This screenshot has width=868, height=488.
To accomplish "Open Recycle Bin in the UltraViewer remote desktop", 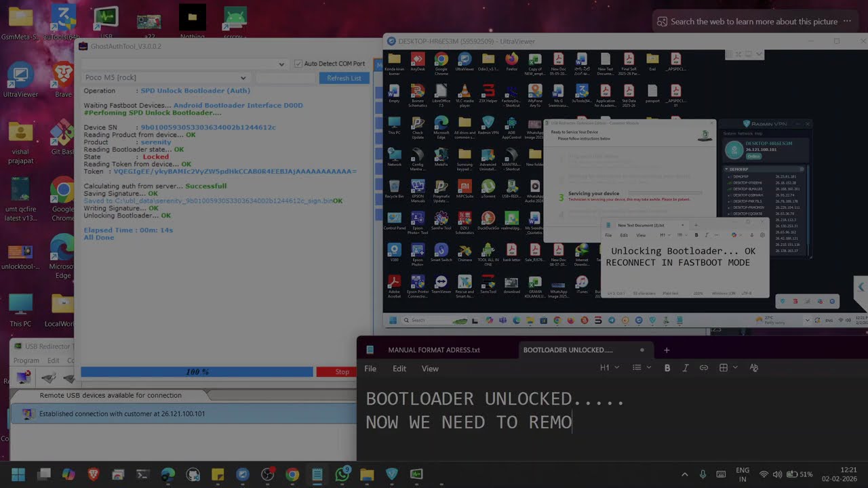I will coord(394,188).
